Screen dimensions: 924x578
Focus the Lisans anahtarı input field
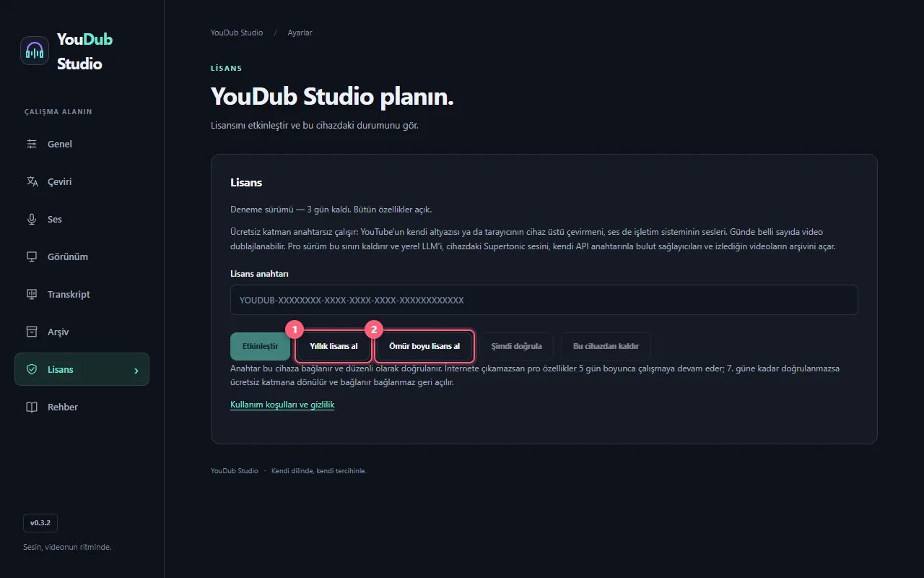[544, 300]
